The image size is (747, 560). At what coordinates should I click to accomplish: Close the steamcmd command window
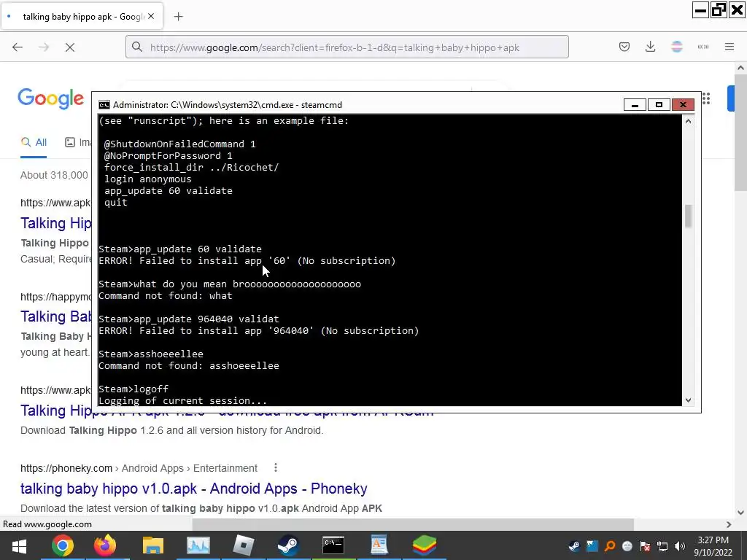pos(683,105)
